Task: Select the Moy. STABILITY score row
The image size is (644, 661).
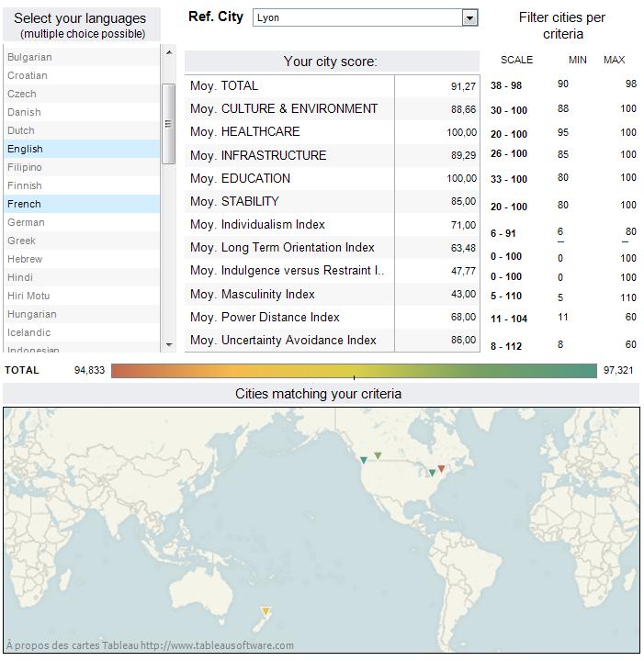Action: 332,201
